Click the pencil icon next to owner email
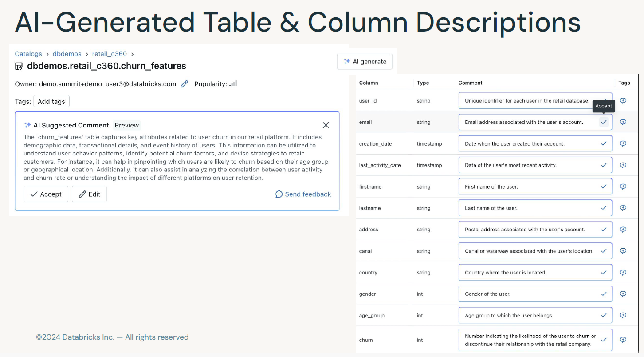This screenshot has width=644, height=357. [185, 84]
